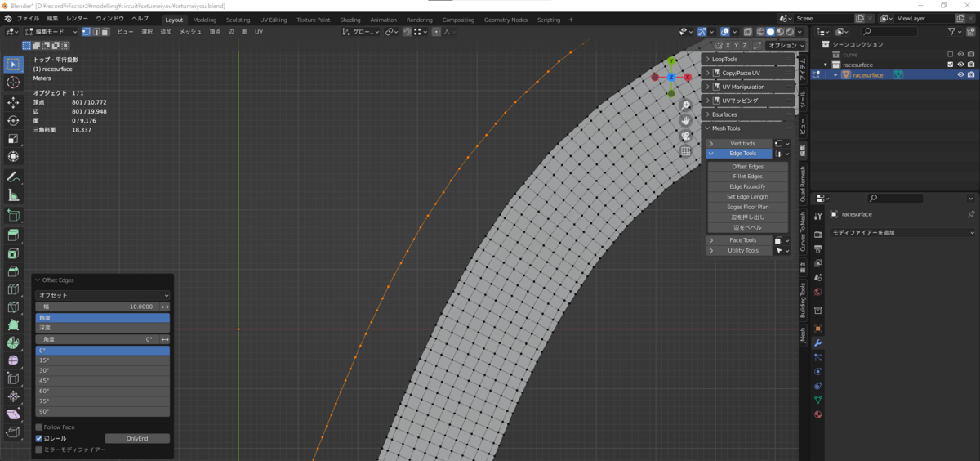Open the メッシュ menu in viewport header

[x=190, y=32]
